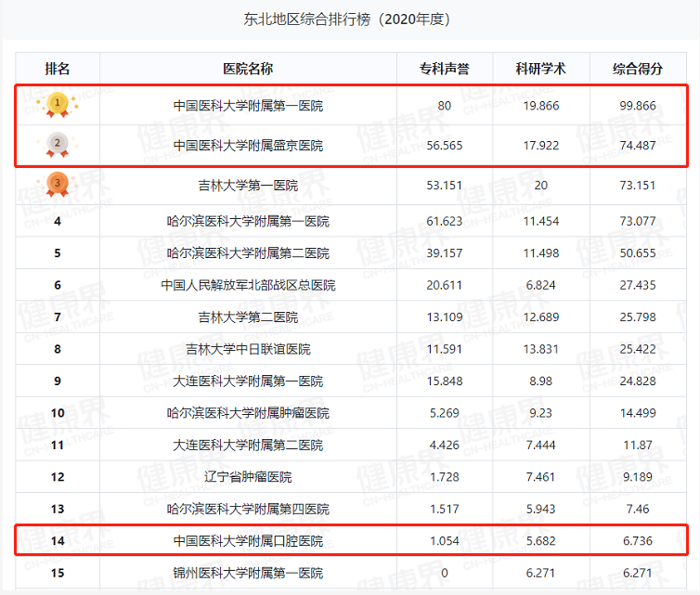The width and height of the screenshot is (700, 595).
Task: Click the 科研学术 column header
Action: click(541, 69)
